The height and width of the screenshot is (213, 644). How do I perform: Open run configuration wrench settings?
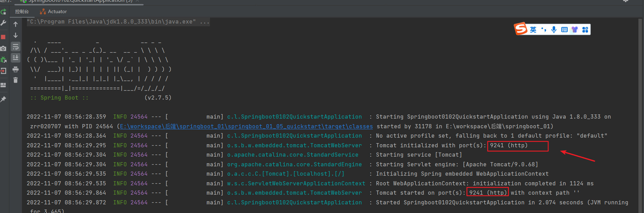pyautogui.click(x=3, y=23)
